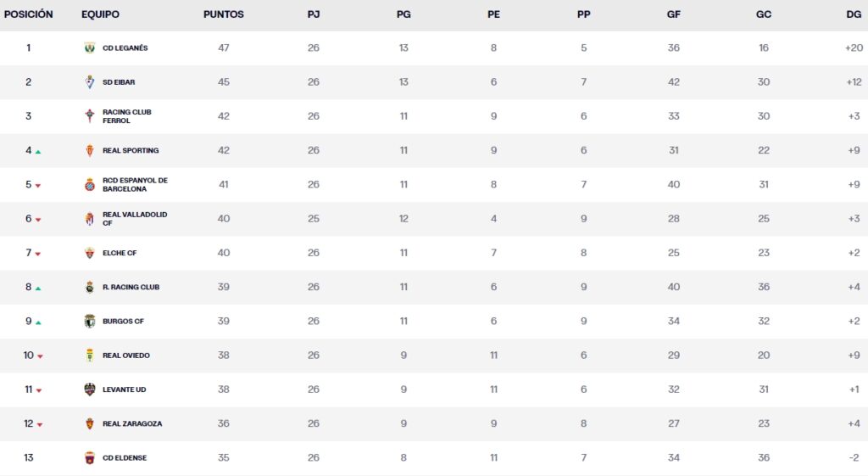Click the CD Leganés team crest

(x=90, y=48)
